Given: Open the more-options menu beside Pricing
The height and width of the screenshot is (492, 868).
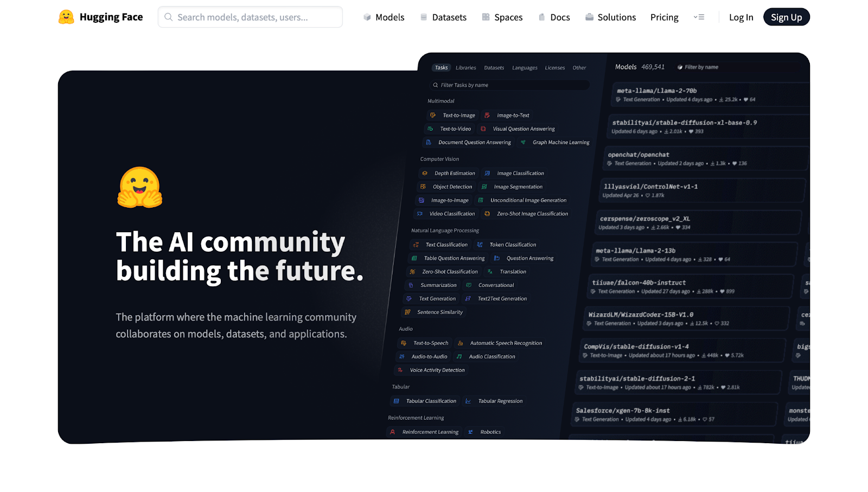Looking at the screenshot, I should coord(699,17).
